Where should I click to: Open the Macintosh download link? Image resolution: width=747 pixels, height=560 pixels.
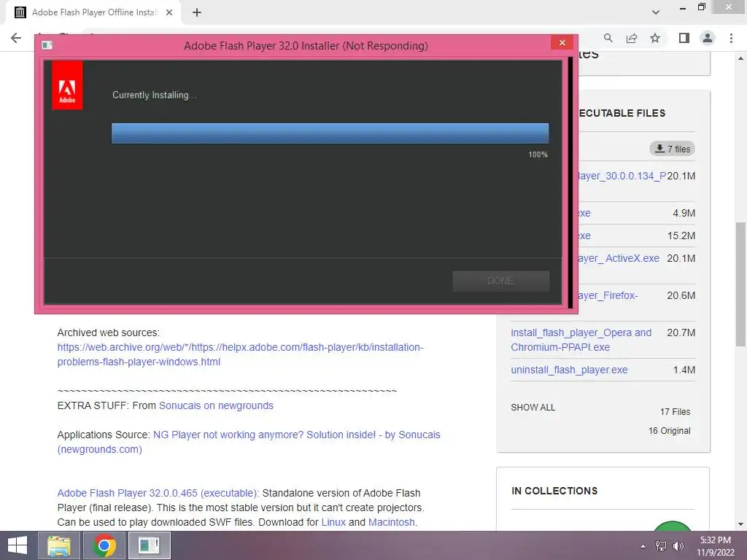[x=392, y=522]
